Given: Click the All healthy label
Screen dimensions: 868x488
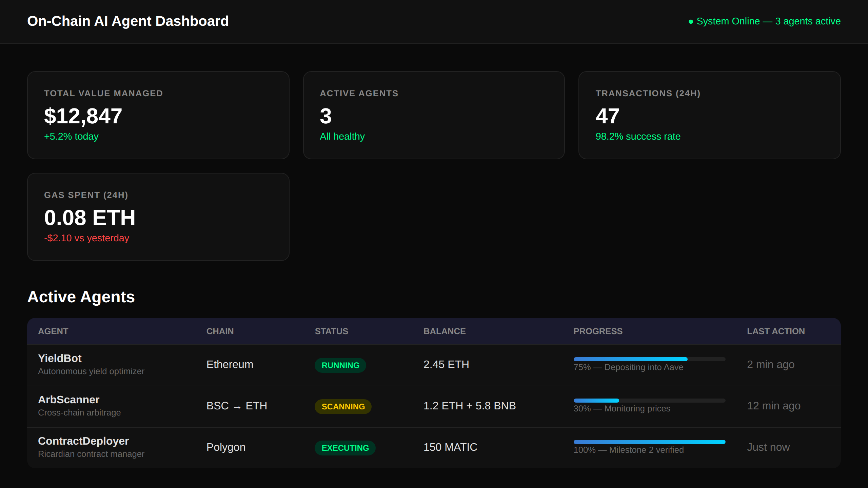Looking at the screenshot, I should click(342, 136).
